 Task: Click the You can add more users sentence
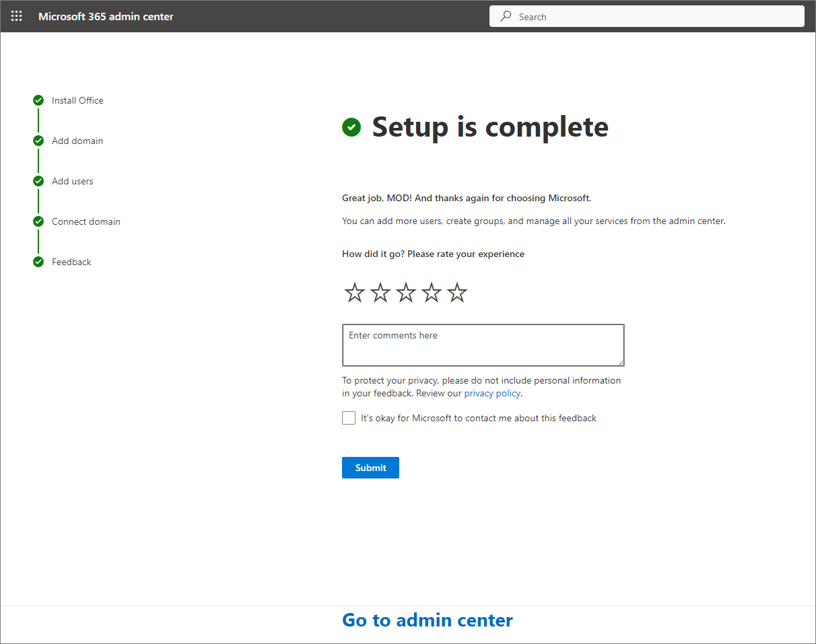click(x=534, y=221)
